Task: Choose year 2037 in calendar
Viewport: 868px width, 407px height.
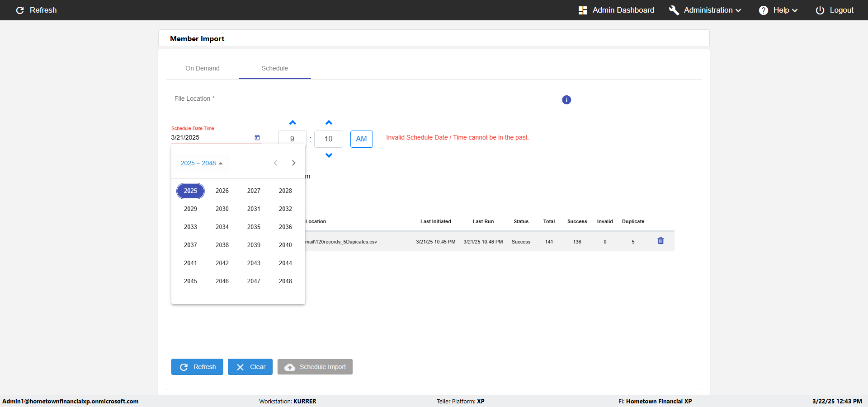Action: coord(190,245)
